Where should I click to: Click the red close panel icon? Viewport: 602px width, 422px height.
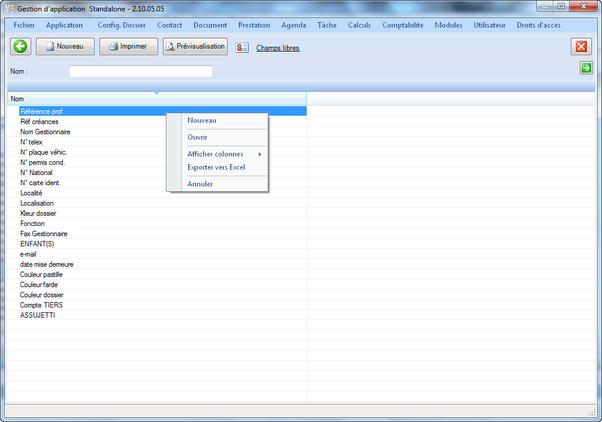click(581, 47)
